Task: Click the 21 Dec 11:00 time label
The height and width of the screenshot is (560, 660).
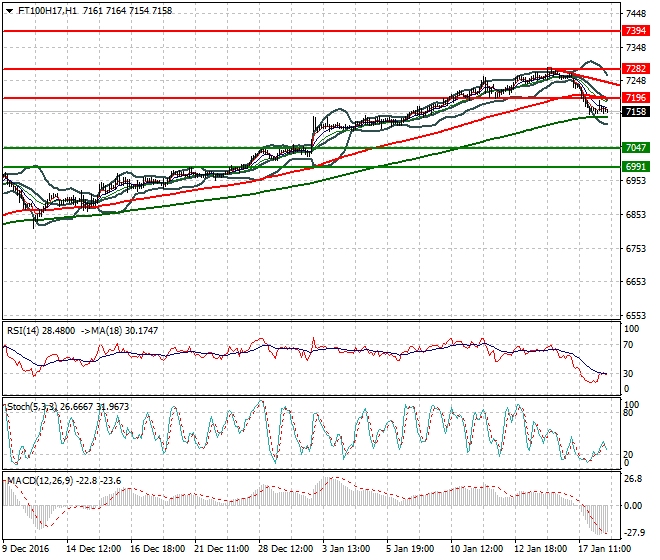Action: point(221,549)
